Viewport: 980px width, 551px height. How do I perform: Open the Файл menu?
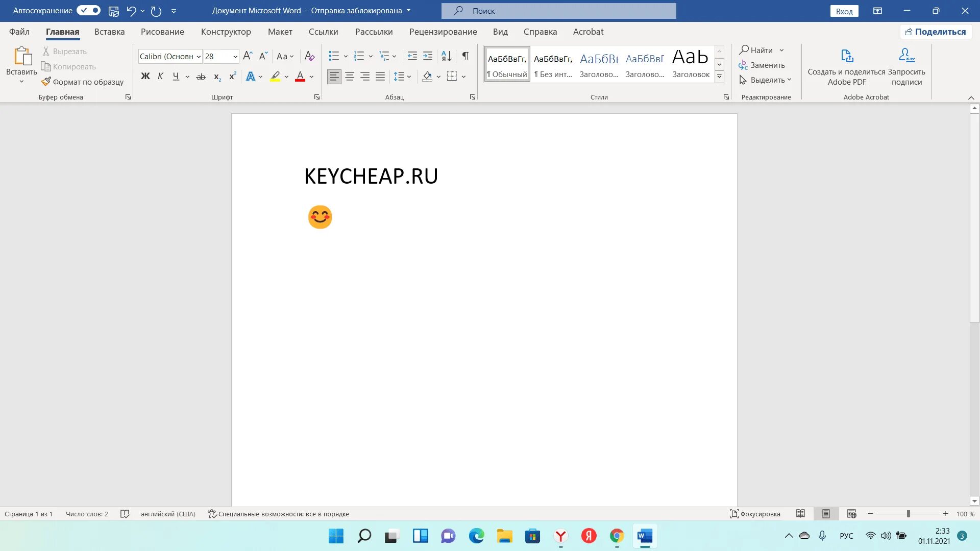pos(19,32)
